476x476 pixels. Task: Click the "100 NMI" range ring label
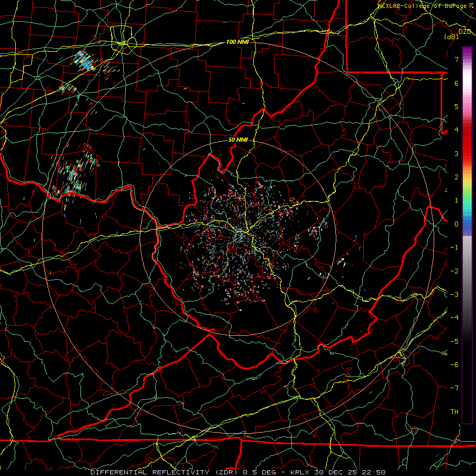click(x=237, y=42)
